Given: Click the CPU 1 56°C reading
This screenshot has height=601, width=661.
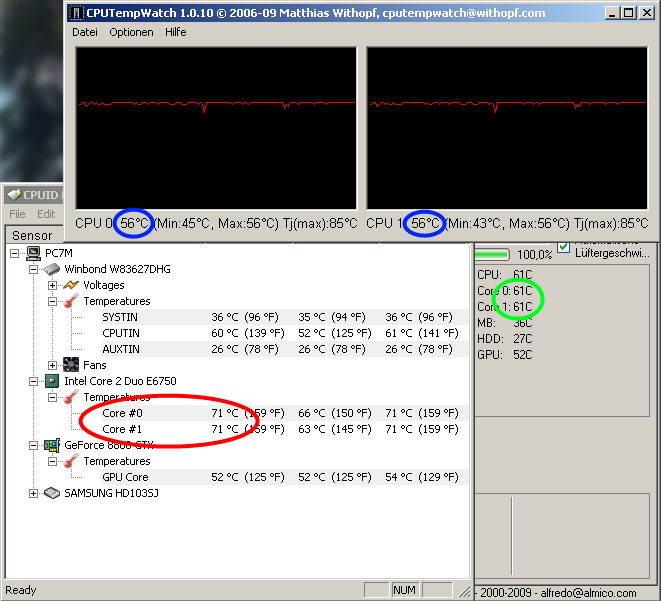Looking at the screenshot, I should [425, 223].
